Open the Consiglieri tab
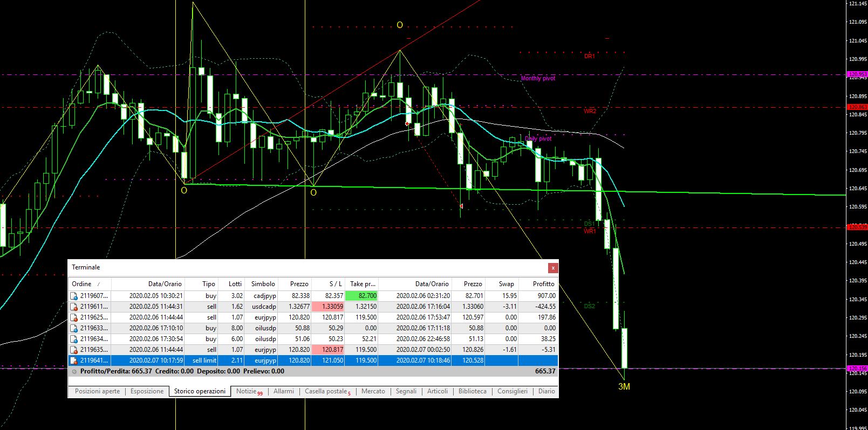 coord(512,391)
